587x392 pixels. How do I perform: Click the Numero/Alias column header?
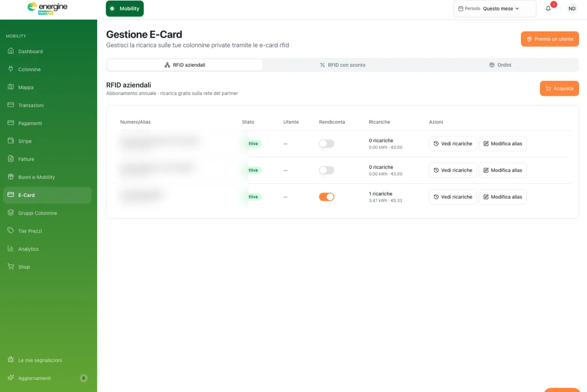coord(135,122)
